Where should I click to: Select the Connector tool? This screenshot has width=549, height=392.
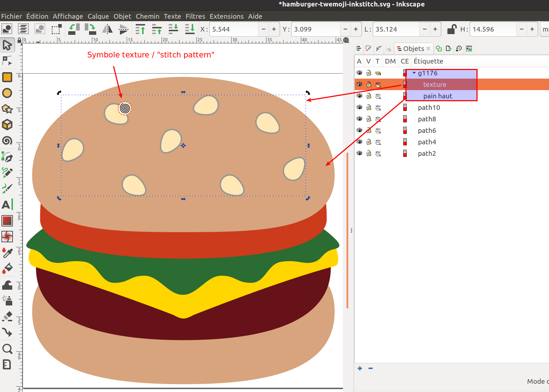7,332
